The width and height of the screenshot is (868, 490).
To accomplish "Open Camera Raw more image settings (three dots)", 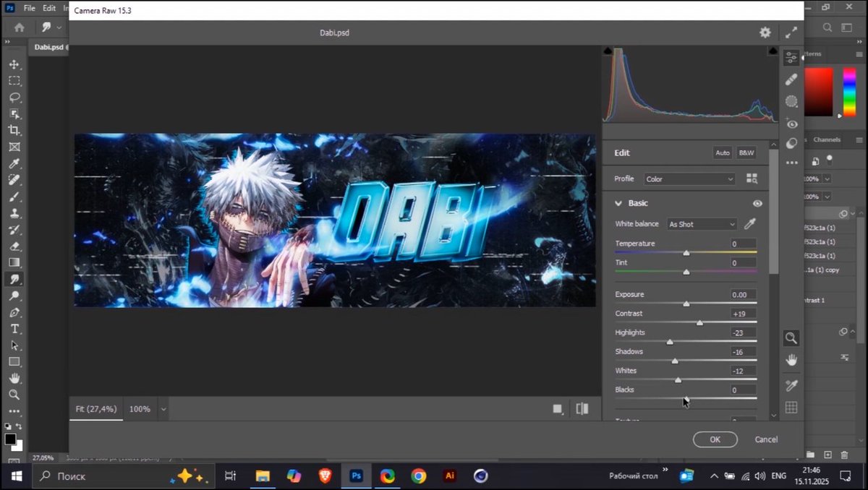I will pos(791,163).
